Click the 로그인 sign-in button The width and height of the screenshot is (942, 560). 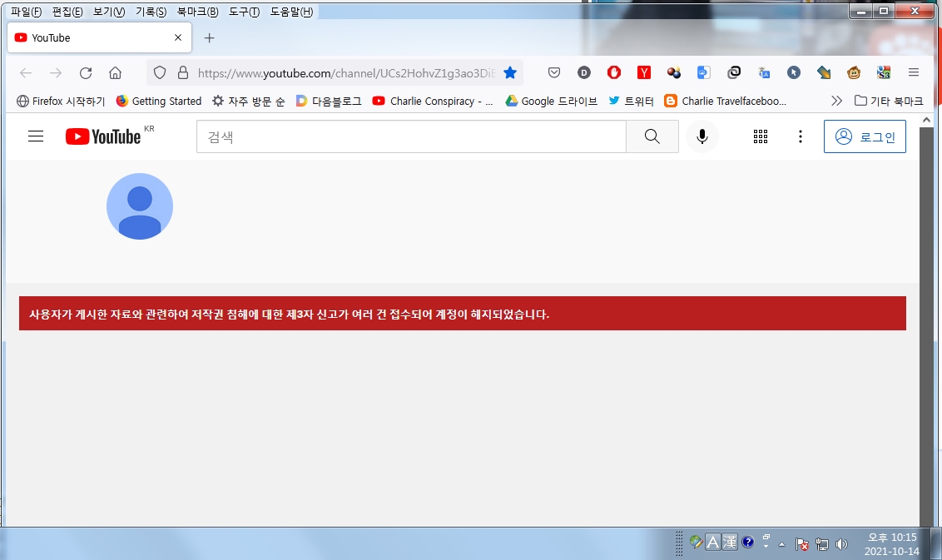click(865, 136)
